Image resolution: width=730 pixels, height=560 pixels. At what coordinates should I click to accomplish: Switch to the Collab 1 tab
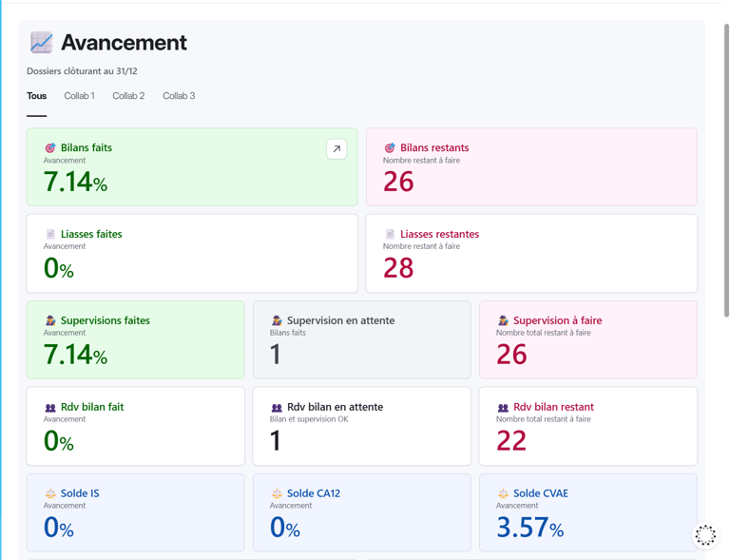click(79, 96)
